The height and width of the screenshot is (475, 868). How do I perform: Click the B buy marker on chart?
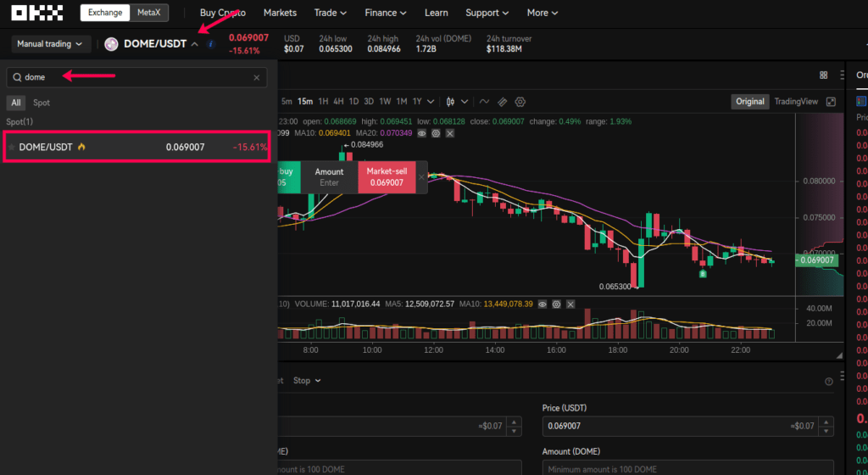coord(703,273)
